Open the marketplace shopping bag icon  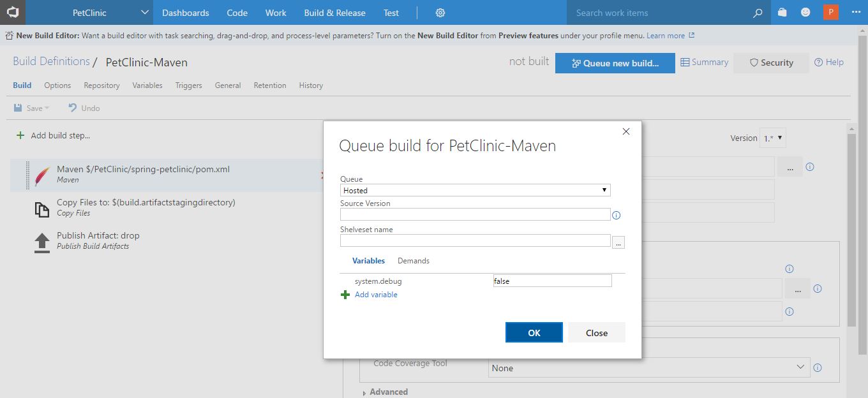[782, 13]
